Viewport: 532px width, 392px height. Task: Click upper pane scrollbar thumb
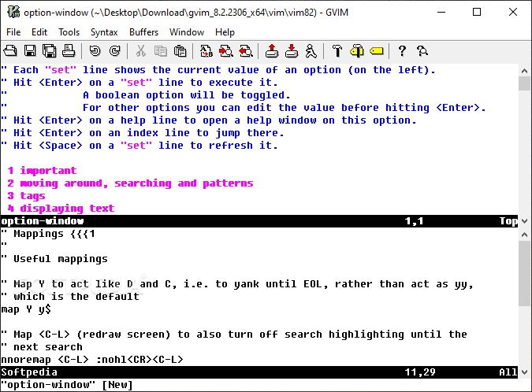(525, 83)
